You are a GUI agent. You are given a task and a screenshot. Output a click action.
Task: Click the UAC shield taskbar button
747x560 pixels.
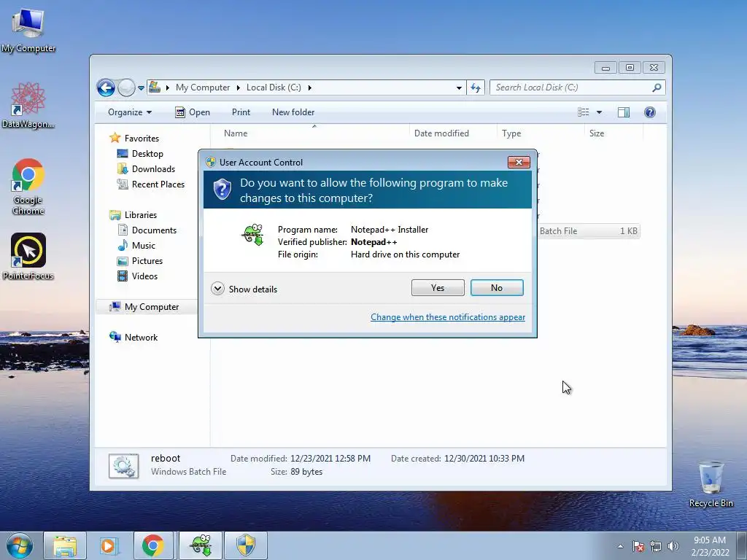[x=246, y=545]
